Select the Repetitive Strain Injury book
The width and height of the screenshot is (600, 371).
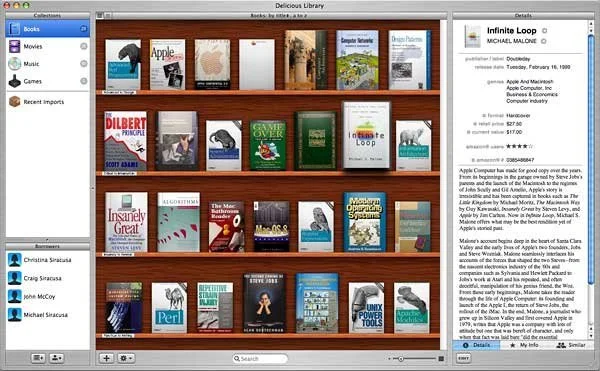(x=215, y=308)
